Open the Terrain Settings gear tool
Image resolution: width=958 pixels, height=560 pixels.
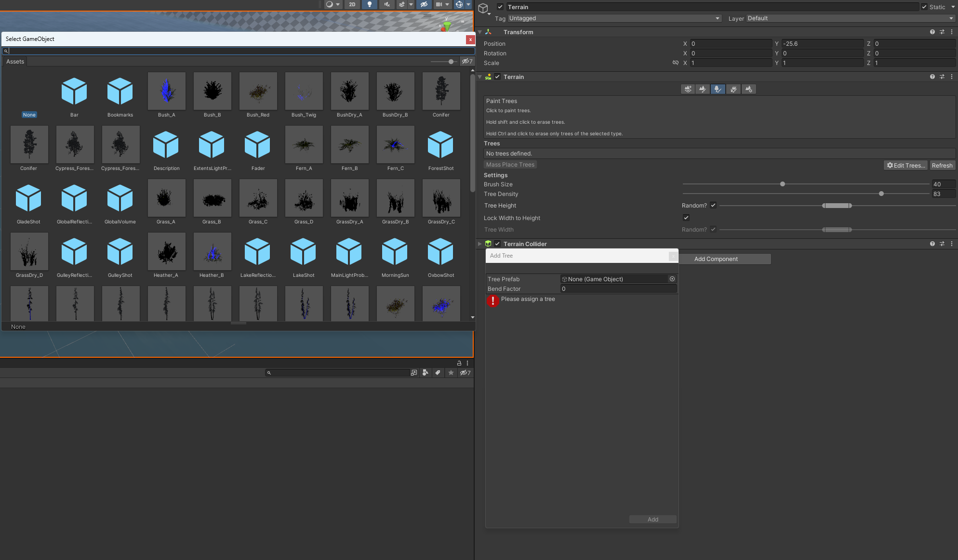click(x=748, y=89)
